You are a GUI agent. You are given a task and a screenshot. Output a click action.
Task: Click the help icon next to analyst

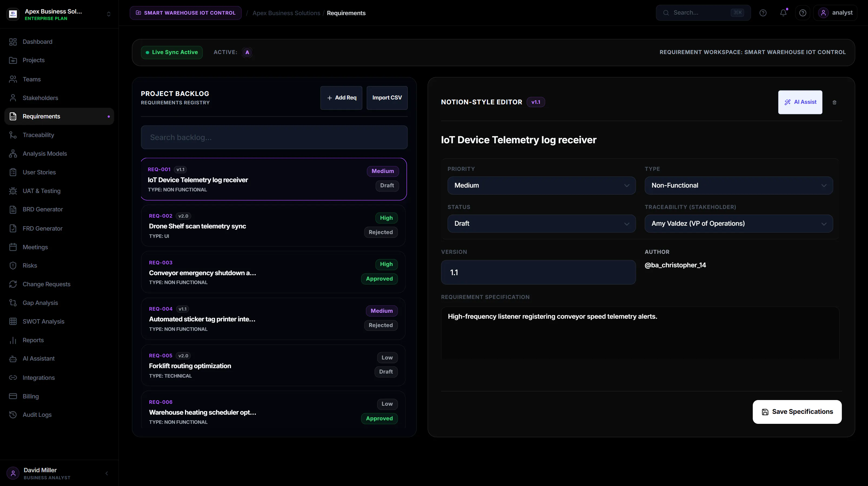coord(803,13)
